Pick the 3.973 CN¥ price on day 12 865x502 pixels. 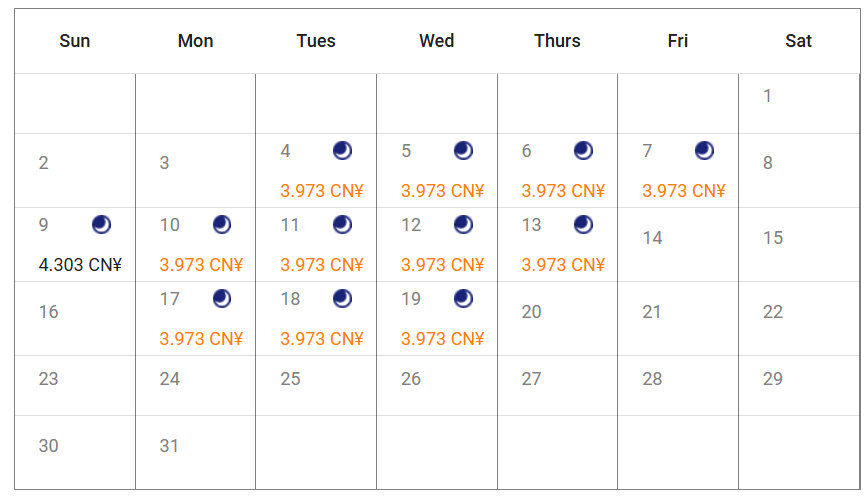click(x=442, y=265)
